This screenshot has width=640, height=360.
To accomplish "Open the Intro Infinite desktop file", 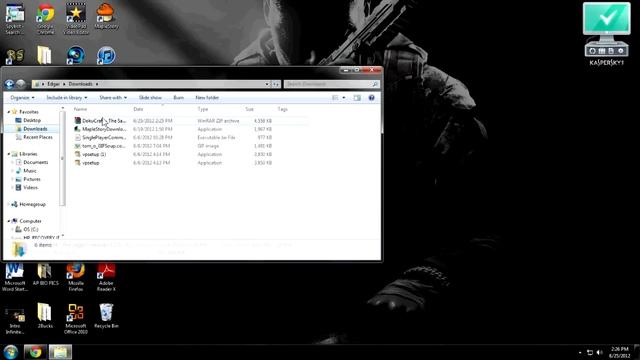I will (15, 322).
